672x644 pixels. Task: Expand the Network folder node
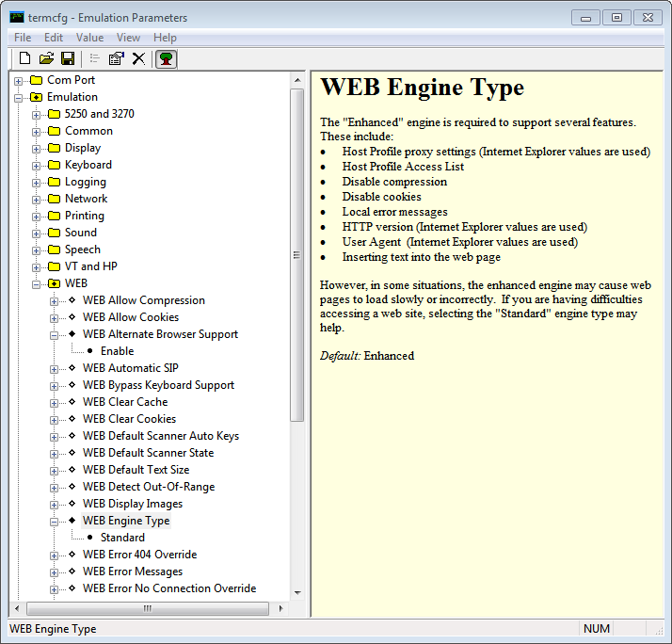coord(37,199)
